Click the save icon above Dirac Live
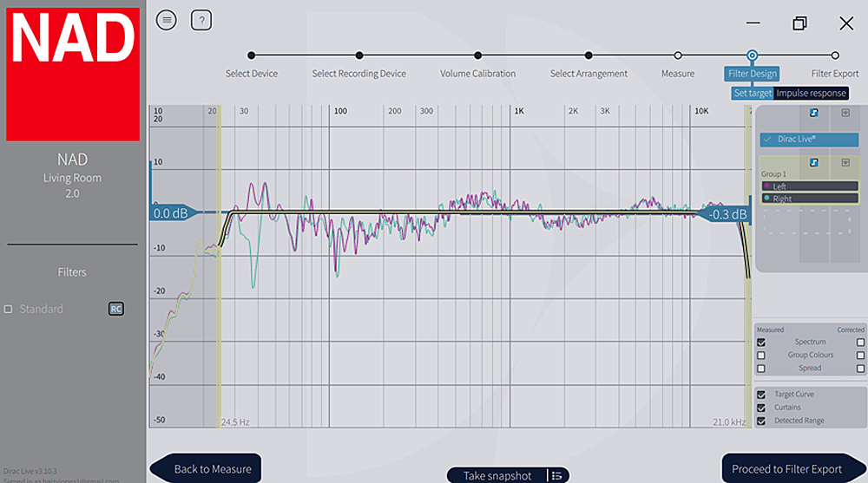This screenshot has width=868, height=483. click(x=845, y=113)
